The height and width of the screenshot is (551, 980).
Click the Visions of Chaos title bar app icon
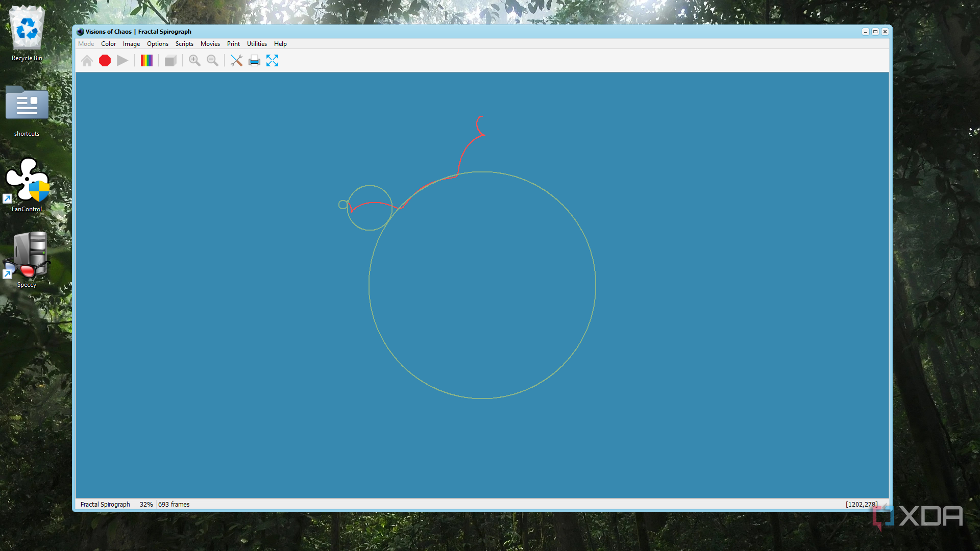pyautogui.click(x=80, y=32)
